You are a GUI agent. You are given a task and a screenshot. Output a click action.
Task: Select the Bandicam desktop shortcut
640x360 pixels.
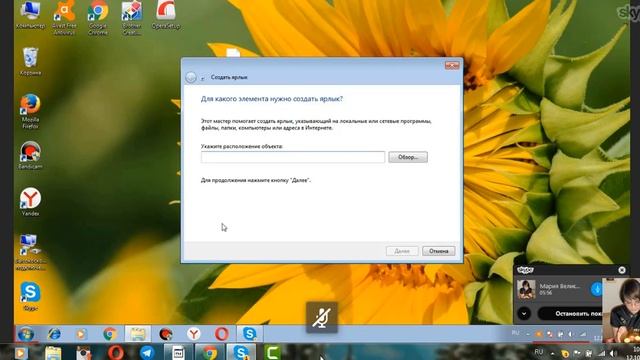point(30,155)
